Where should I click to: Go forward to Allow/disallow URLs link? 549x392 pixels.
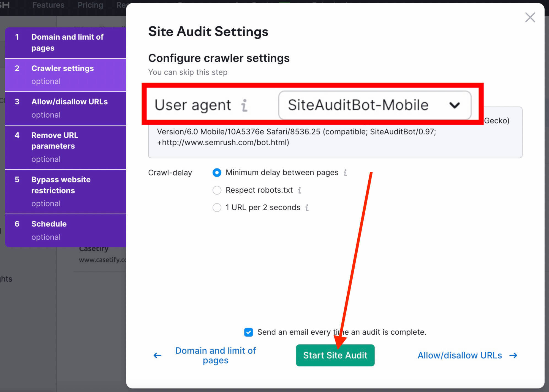pyautogui.click(x=460, y=355)
